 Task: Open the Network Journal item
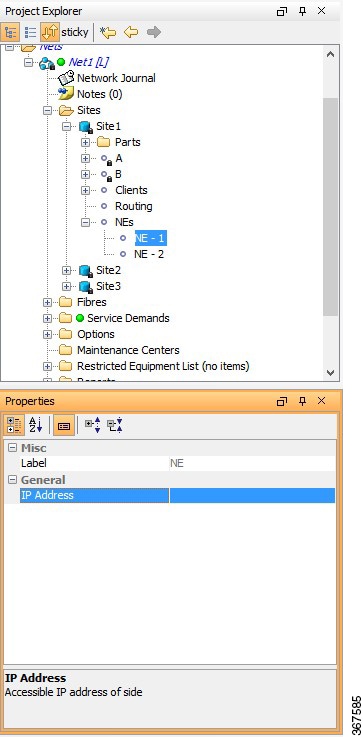[116, 78]
